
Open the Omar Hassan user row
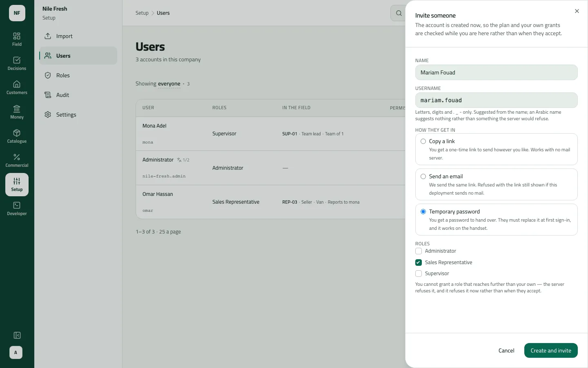pos(271,202)
